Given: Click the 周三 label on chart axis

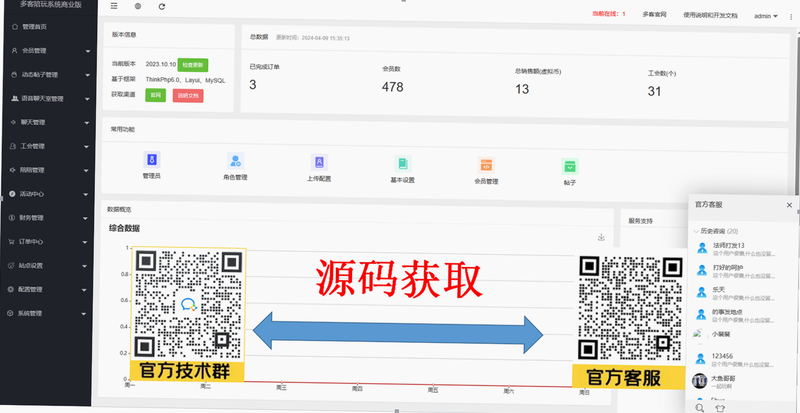Looking at the screenshot, I should click(281, 387).
